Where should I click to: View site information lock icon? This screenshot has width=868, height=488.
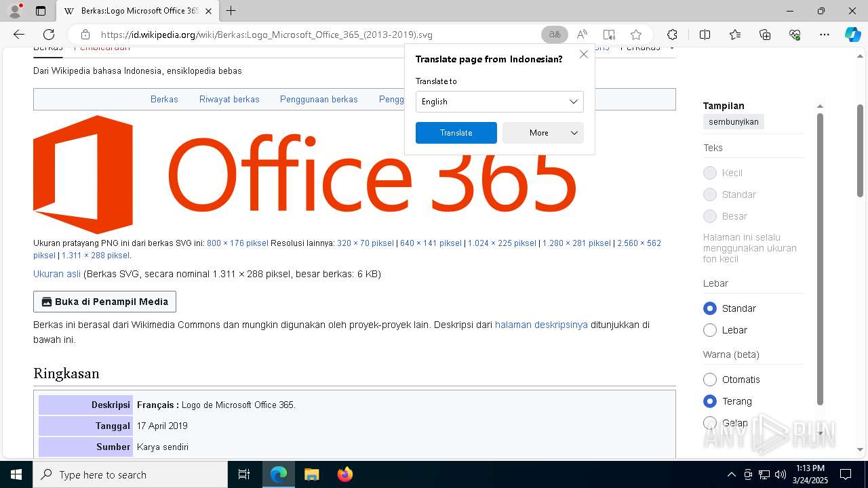(85, 35)
